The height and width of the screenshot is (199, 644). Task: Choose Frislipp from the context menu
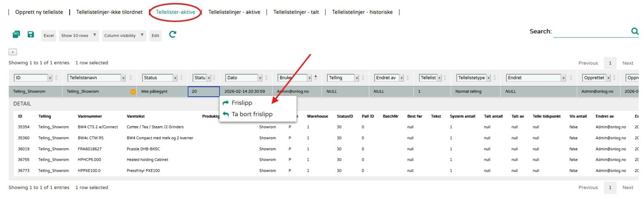click(x=242, y=103)
